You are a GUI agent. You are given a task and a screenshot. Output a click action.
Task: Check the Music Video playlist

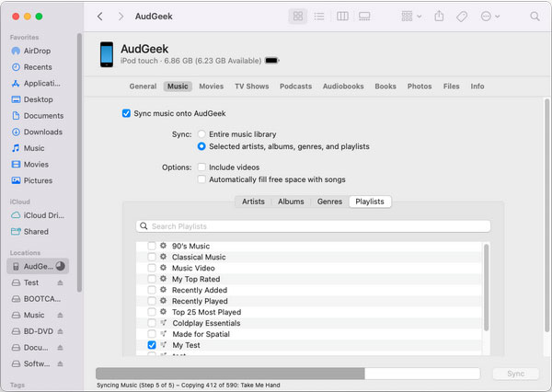click(152, 268)
